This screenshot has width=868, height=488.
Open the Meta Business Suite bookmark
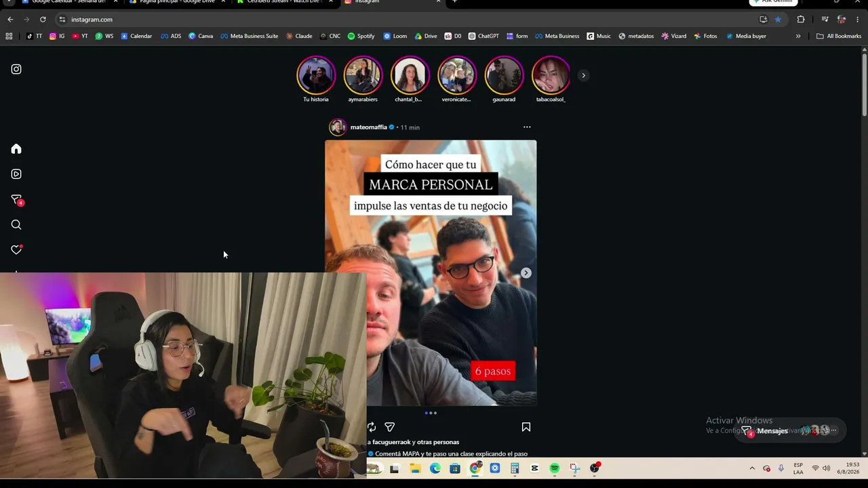click(249, 36)
